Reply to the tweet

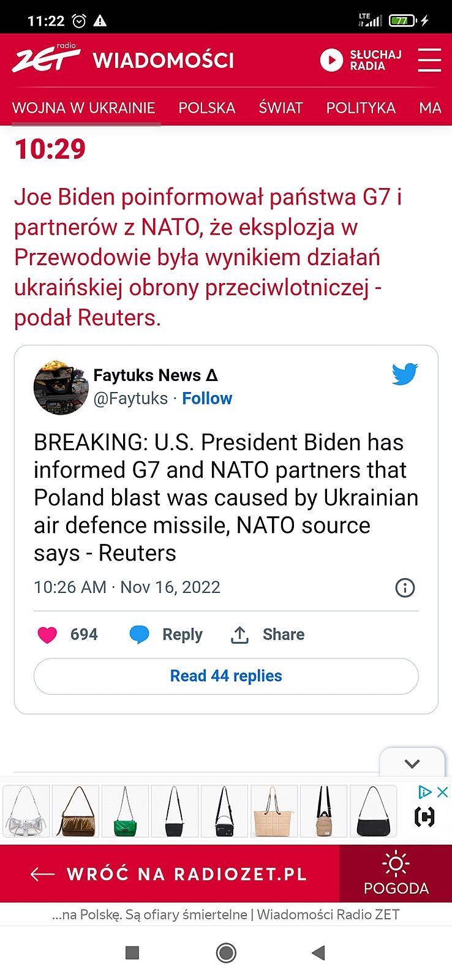point(166,635)
